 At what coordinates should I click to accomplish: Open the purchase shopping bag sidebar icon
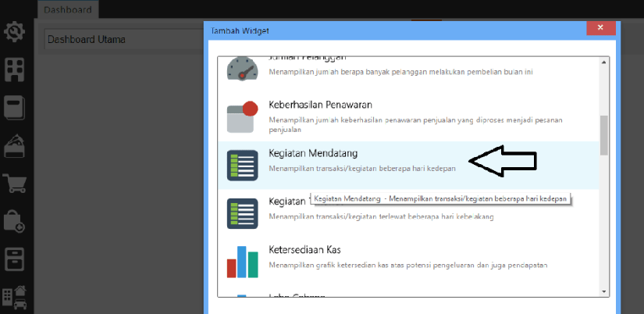tap(15, 221)
